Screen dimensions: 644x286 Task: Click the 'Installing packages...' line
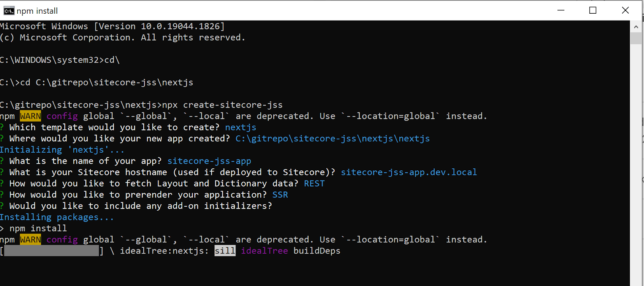pos(57,217)
